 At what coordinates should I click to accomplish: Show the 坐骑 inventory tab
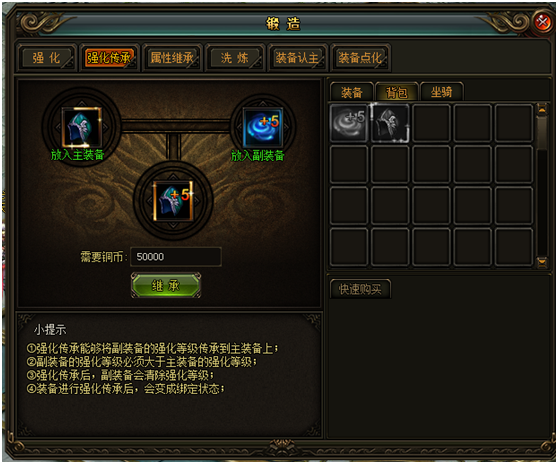(442, 92)
